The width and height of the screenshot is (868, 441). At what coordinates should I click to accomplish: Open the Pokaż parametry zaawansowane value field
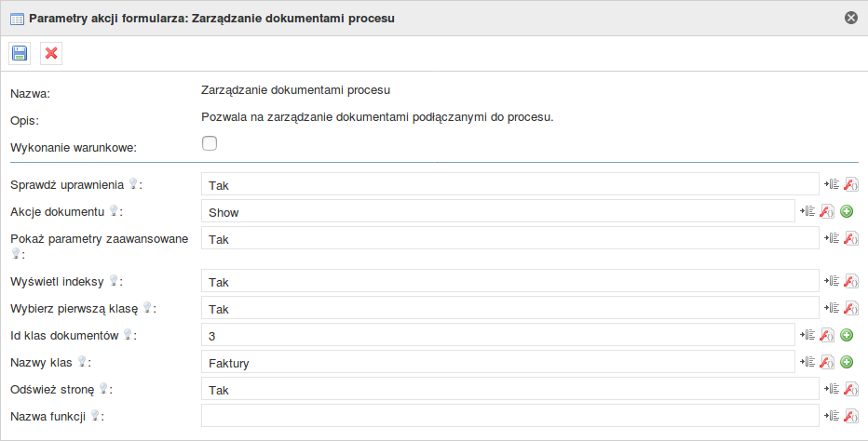pyautogui.click(x=509, y=238)
